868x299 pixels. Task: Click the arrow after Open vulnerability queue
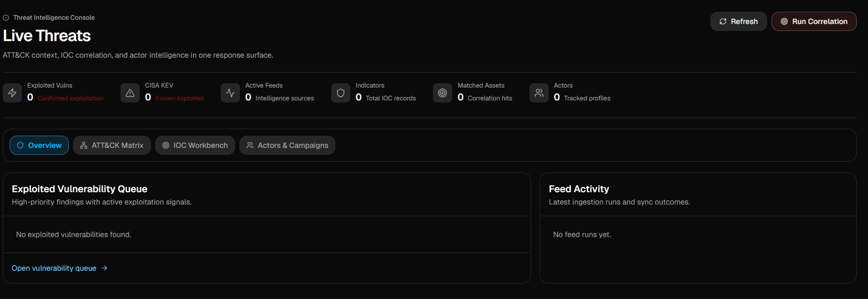105,268
